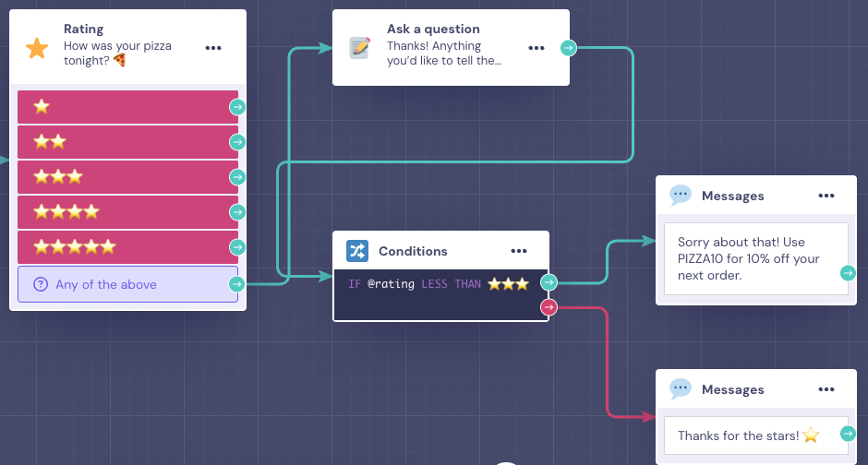Click the four-star output connector arrow

tap(237, 212)
